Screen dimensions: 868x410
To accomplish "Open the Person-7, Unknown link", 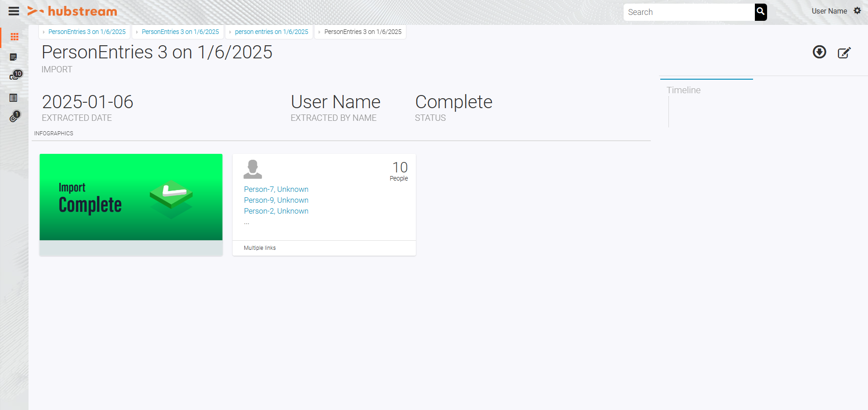I will [x=276, y=189].
